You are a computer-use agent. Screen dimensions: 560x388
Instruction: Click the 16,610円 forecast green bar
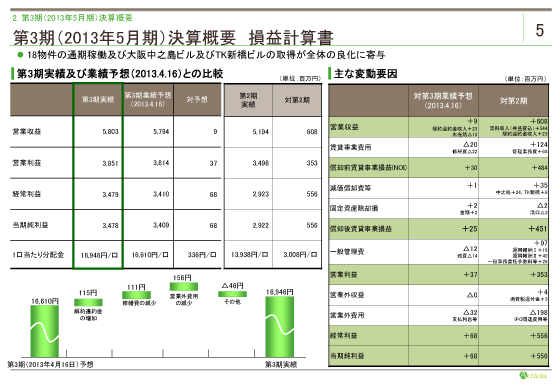[x=45, y=331]
